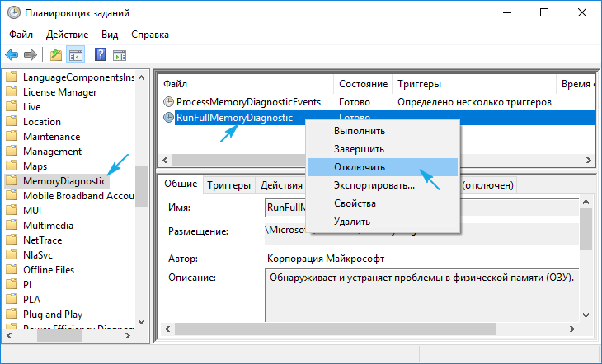Switch to the Общие tab
The image size is (602, 364).
point(179,184)
